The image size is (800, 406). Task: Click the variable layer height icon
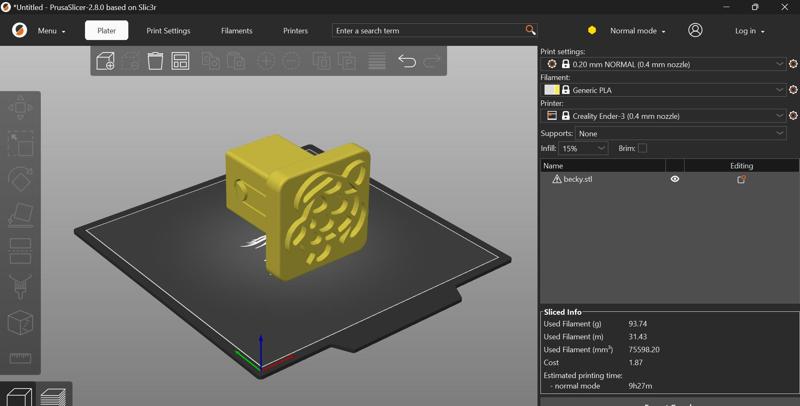point(377,61)
